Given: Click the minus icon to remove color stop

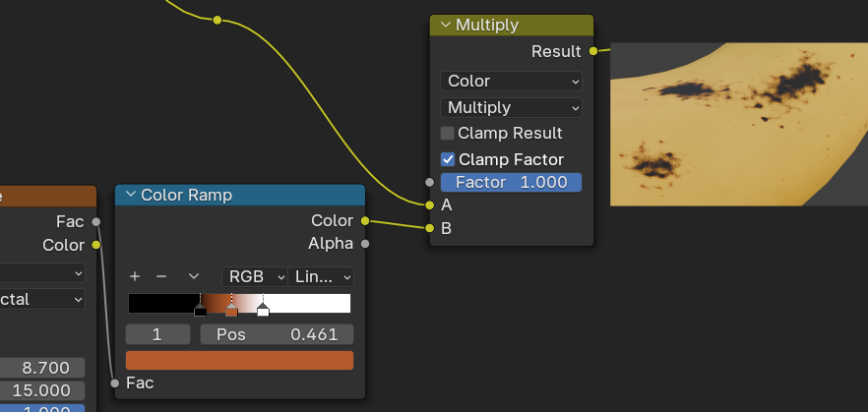Looking at the screenshot, I should pyautogui.click(x=161, y=276).
